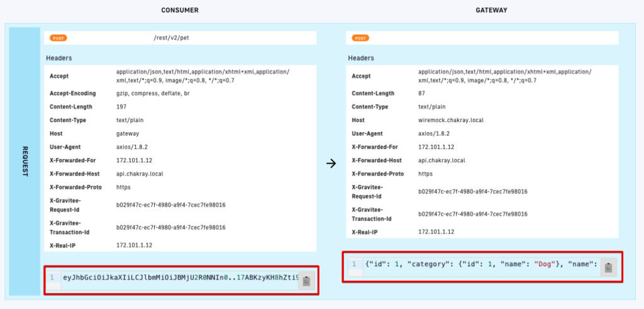Screen dimensions: 644x309
Task: Select https value in the Gateway headers
Action: point(426,174)
